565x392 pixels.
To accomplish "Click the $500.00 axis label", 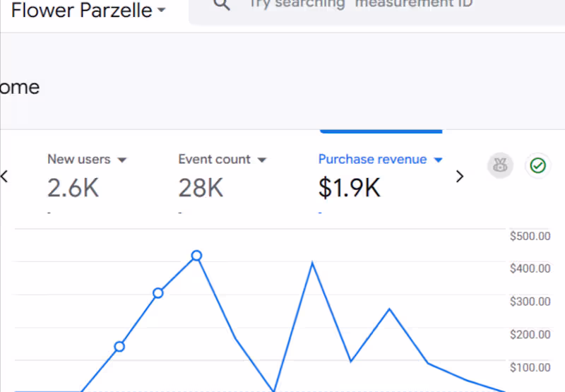I will pyautogui.click(x=530, y=236).
